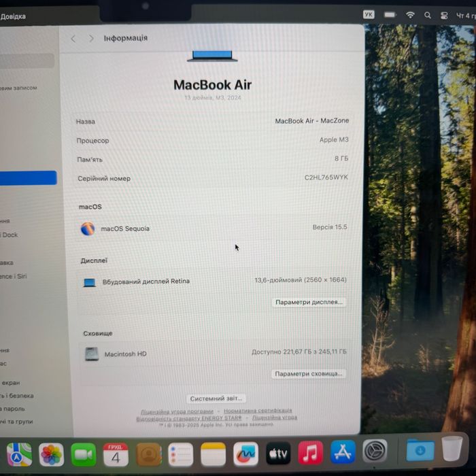This screenshot has height=476, width=476.
Task: Click battery status icon in menu bar
Action: [x=390, y=14]
